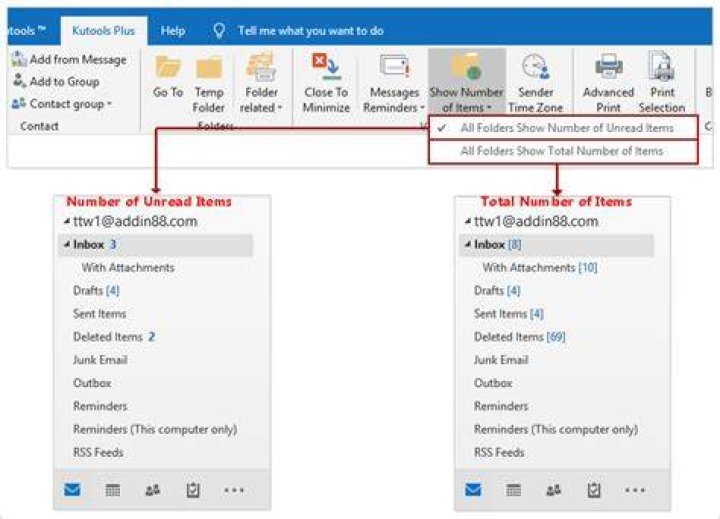Click the Contact group icon

click(x=18, y=104)
